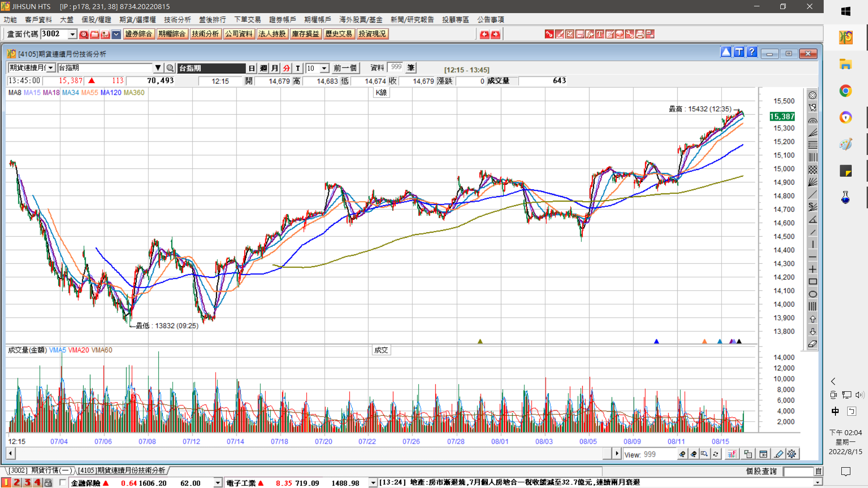Image resolution: width=868 pixels, height=488 pixels.
Task: Select the eraser drawing tool
Action: pyautogui.click(x=812, y=344)
